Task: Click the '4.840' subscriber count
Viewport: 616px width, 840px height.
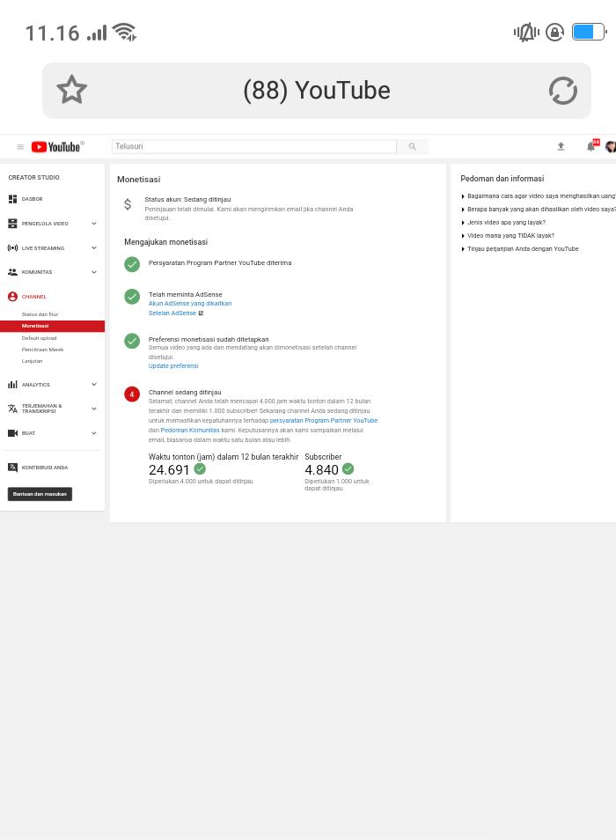Action: pyautogui.click(x=322, y=470)
